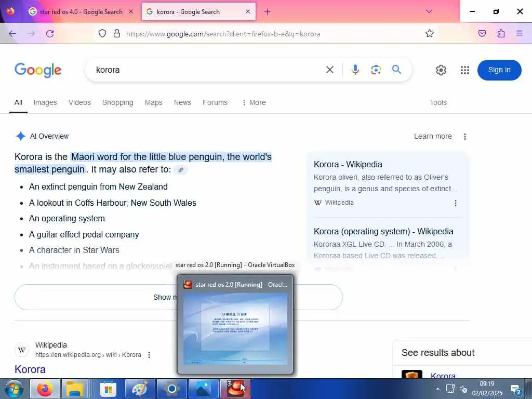The image size is (532, 399).
Task: Open the star red os 2.0 VirtualBox preview
Action: coord(235,324)
